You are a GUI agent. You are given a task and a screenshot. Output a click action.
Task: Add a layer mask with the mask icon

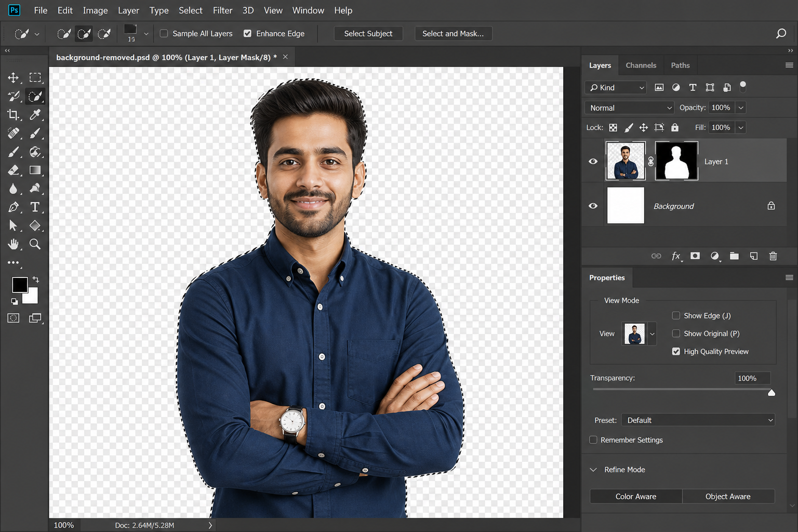pos(695,256)
